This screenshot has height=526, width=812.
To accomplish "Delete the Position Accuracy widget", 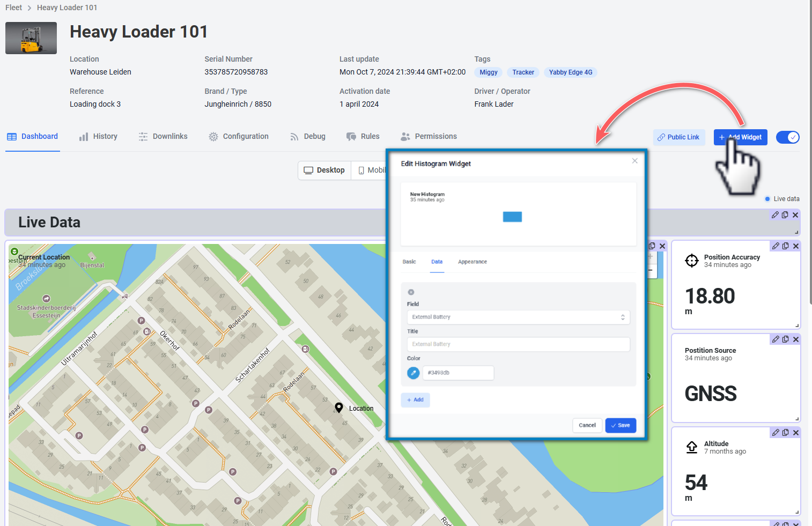I will 796,246.
